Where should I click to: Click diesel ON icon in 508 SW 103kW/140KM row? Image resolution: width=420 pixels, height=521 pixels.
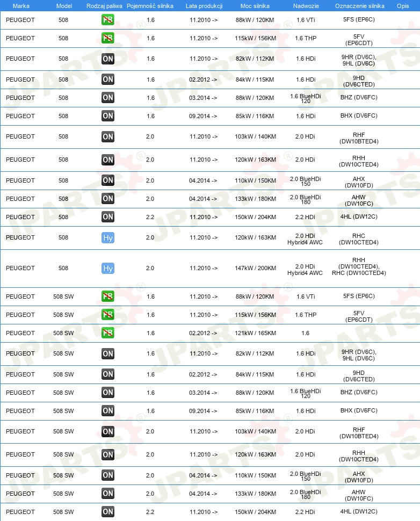(x=107, y=431)
